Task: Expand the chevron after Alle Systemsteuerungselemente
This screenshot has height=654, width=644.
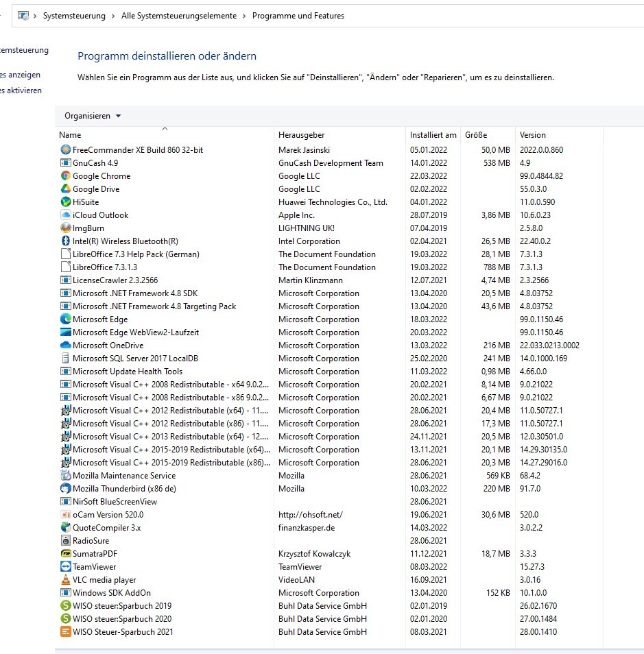Action: coord(244,16)
